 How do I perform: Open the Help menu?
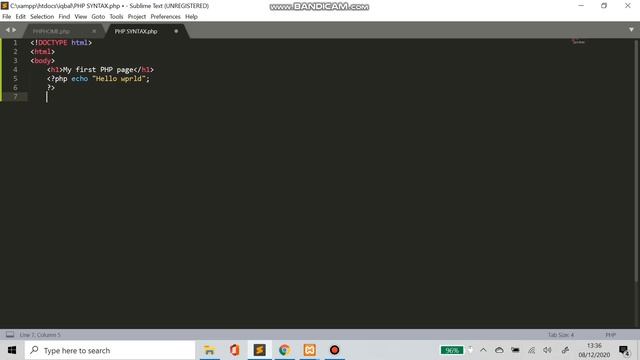[x=191, y=17]
